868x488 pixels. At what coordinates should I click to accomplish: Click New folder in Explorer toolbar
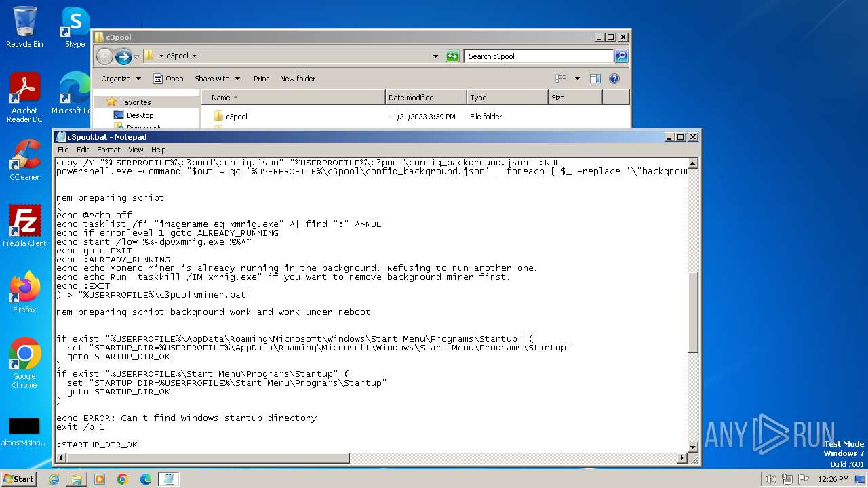[298, 79]
